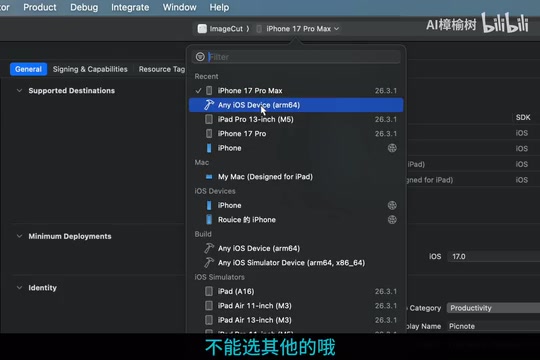The image size is (540, 360).
Task: Click the iPad icon beside iPad (A16)
Action: coord(209,291)
